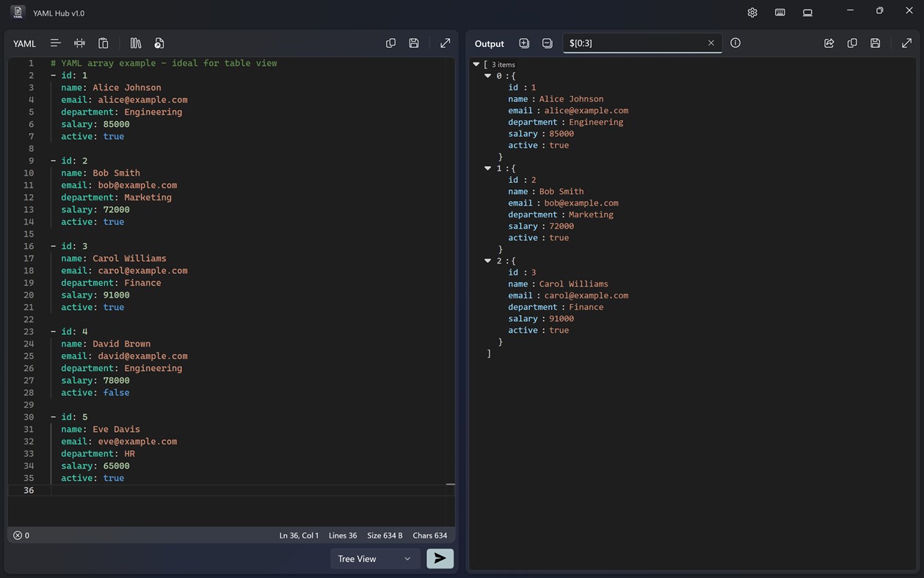Open settings gear in title bar
The image size is (924, 578).
(x=752, y=12)
